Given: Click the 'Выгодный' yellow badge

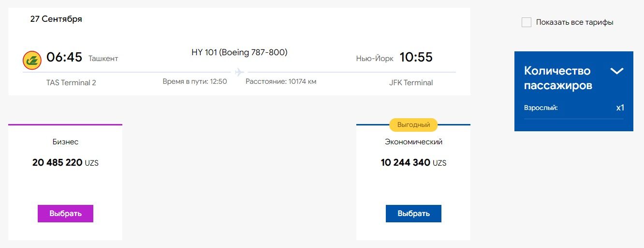Looking at the screenshot, I should coord(413,125).
